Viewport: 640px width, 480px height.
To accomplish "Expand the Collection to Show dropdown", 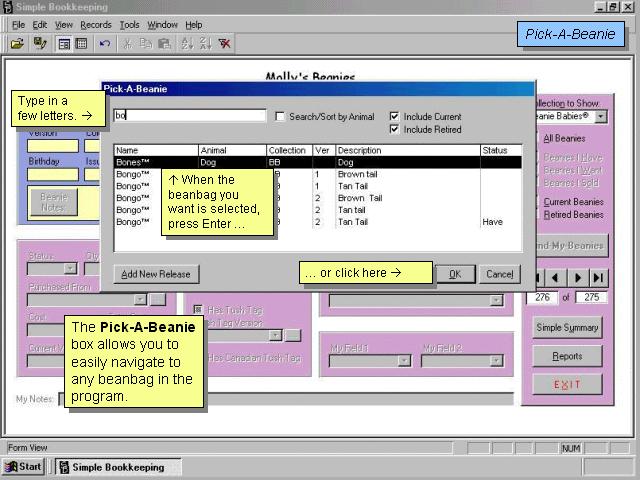I will point(600,117).
